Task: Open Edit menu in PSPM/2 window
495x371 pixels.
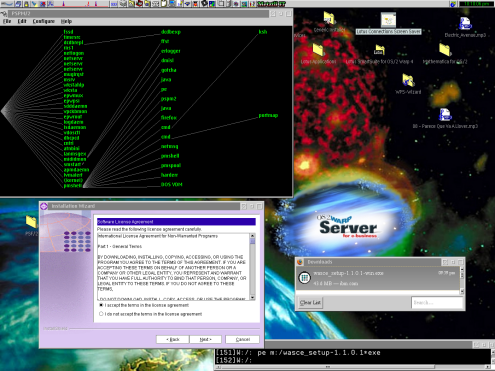Action: pos(22,21)
